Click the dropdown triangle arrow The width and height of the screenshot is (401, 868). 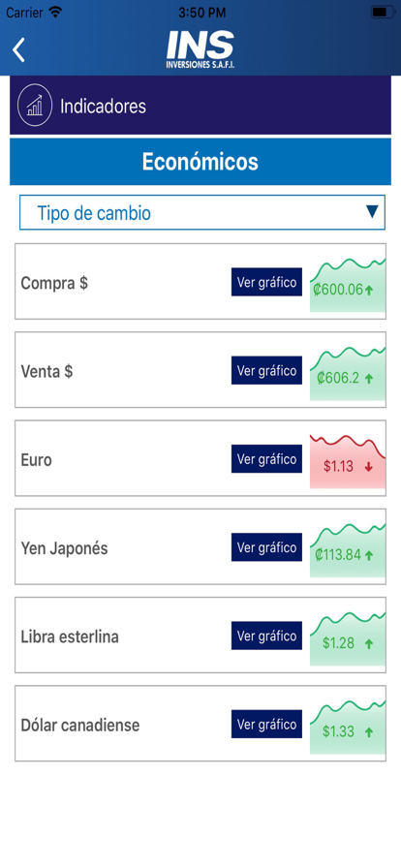(x=373, y=211)
